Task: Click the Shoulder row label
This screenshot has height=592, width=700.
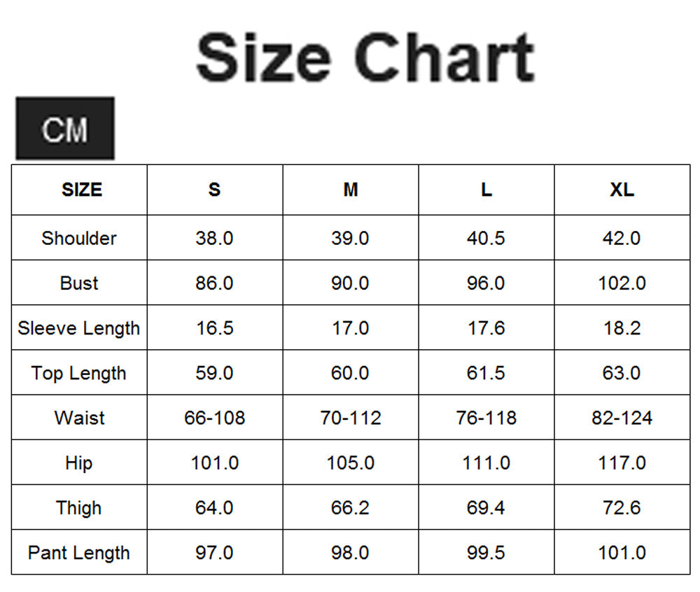Action: point(80,238)
